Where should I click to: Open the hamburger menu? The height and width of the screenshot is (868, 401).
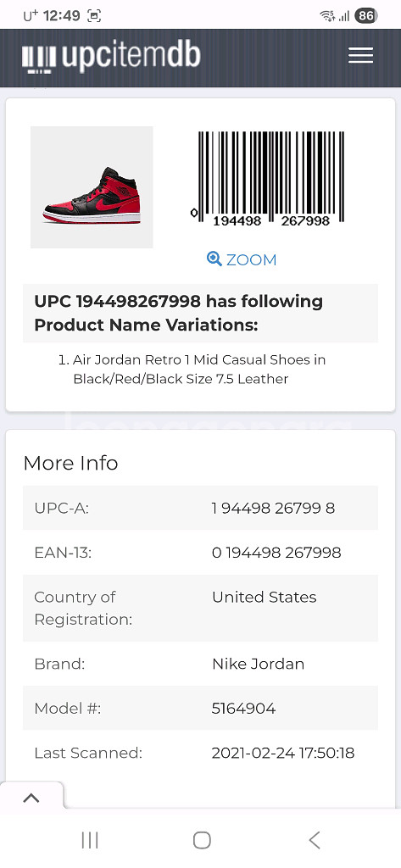pos(360,55)
